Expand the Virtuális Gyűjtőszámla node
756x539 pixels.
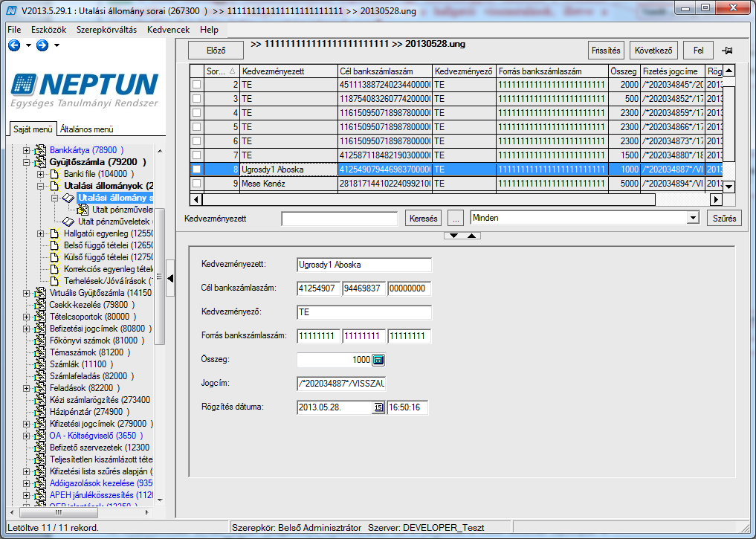click(27, 293)
